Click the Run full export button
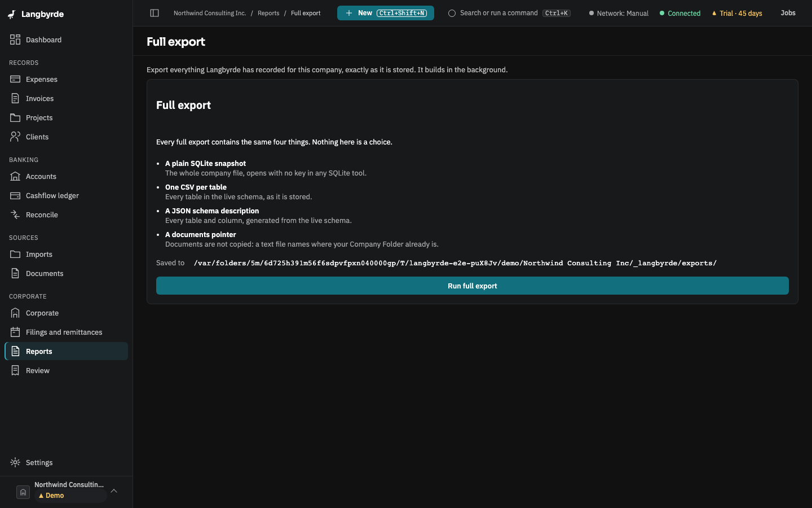The width and height of the screenshot is (812, 508). click(x=472, y=286)
